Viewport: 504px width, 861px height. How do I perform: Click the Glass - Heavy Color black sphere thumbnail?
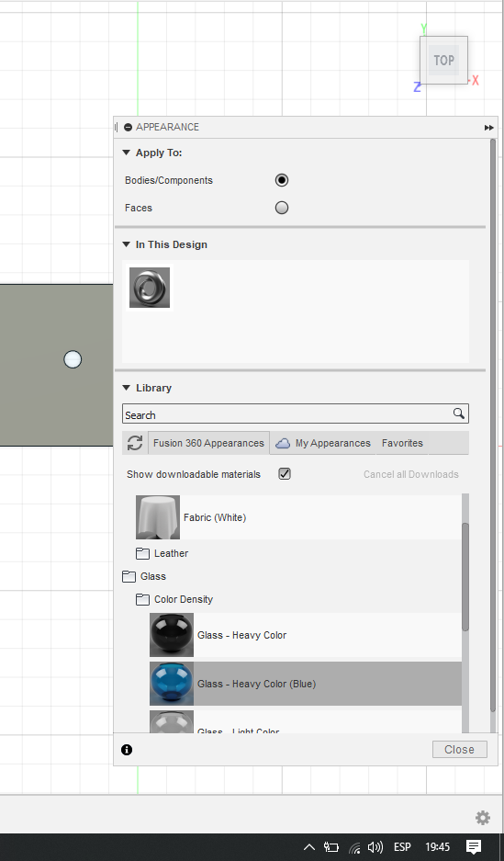pyautogui.click(x=172, y=635)
